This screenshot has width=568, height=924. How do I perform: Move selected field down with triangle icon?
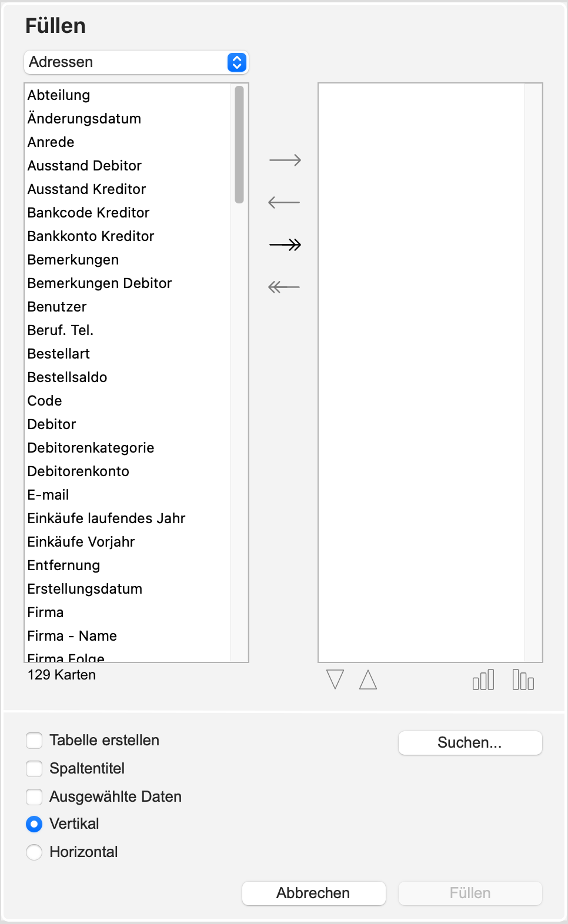(335, 679)
